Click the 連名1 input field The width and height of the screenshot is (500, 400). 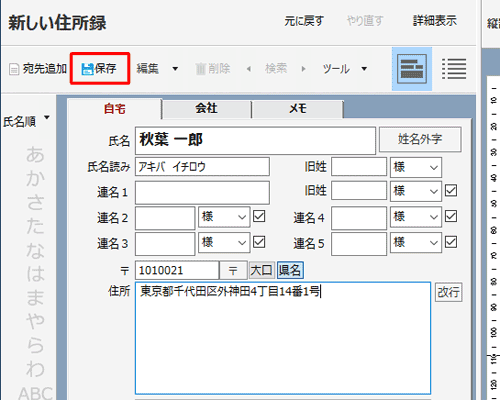click(x=202, y=192)
